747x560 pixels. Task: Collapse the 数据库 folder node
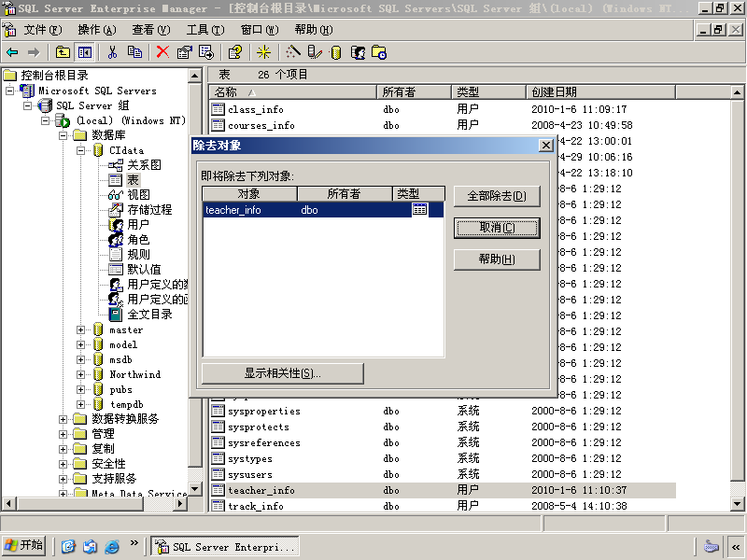(63, 135)
